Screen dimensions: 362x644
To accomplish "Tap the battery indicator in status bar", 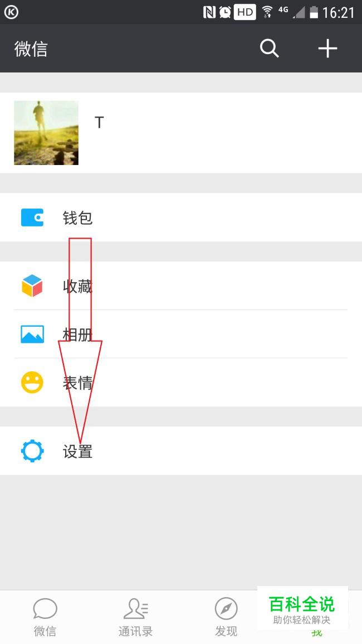I will pos(314,12).
